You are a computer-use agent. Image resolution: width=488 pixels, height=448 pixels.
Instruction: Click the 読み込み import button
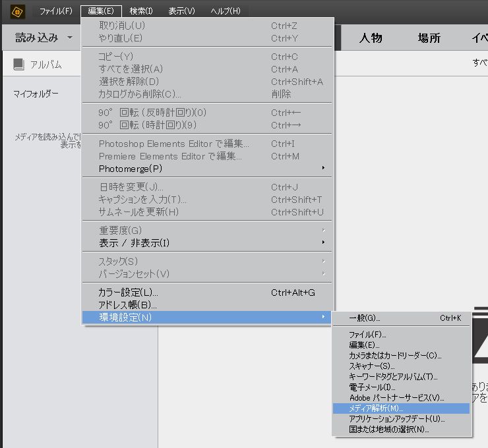click(37, 38)
